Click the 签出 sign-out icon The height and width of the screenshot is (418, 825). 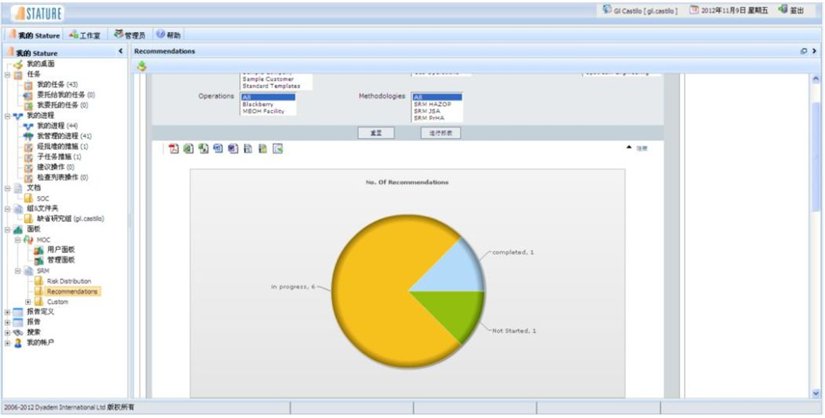[x=783, y=9]
